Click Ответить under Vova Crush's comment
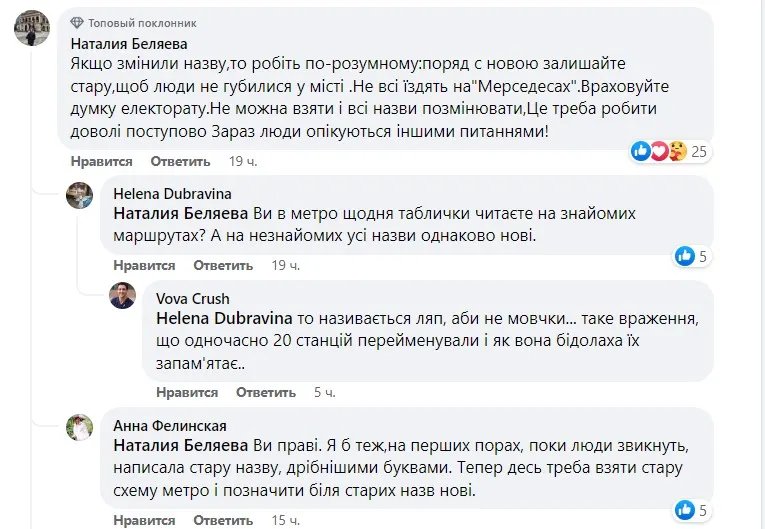The width and height of the screenshot is (765, 529). click(266, 392)
